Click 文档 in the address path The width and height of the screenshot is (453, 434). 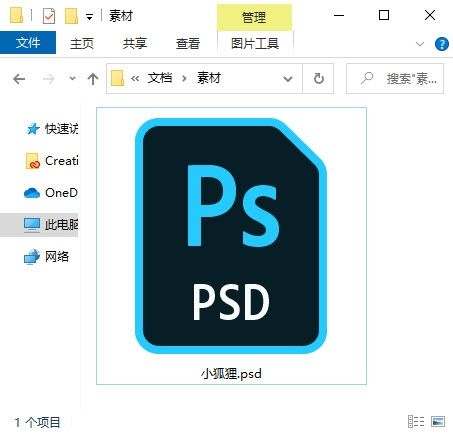tap(160, 78)
